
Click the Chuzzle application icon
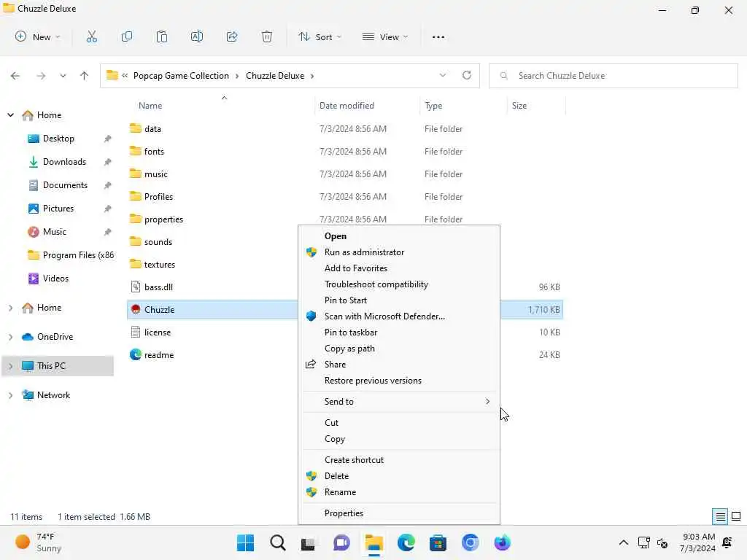click(x=136, y=309)
